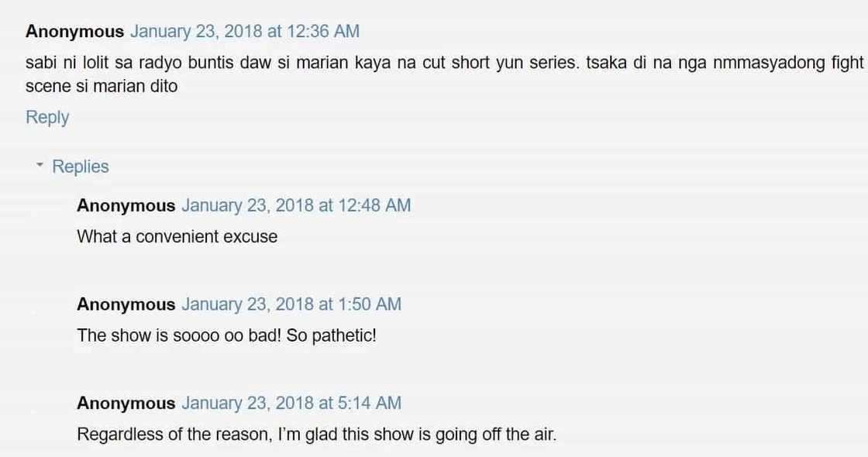This screenshot has height=457, width=868.
Task: Open the 12:48 AM reply timestamp
Action: pos(296,205)
